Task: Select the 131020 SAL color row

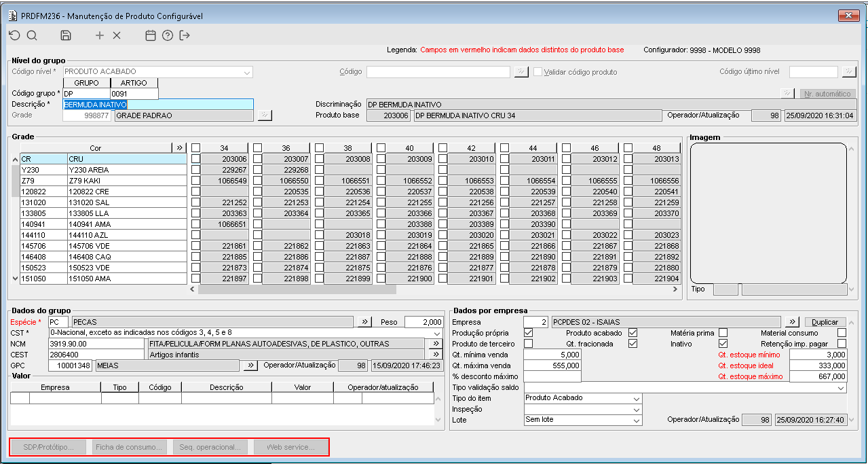Action: [x=103, y=202]
